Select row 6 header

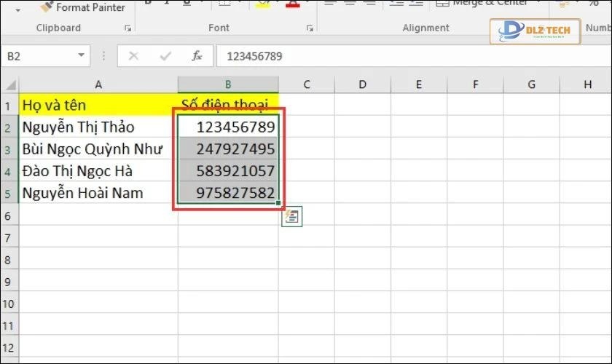click(9, 216)
